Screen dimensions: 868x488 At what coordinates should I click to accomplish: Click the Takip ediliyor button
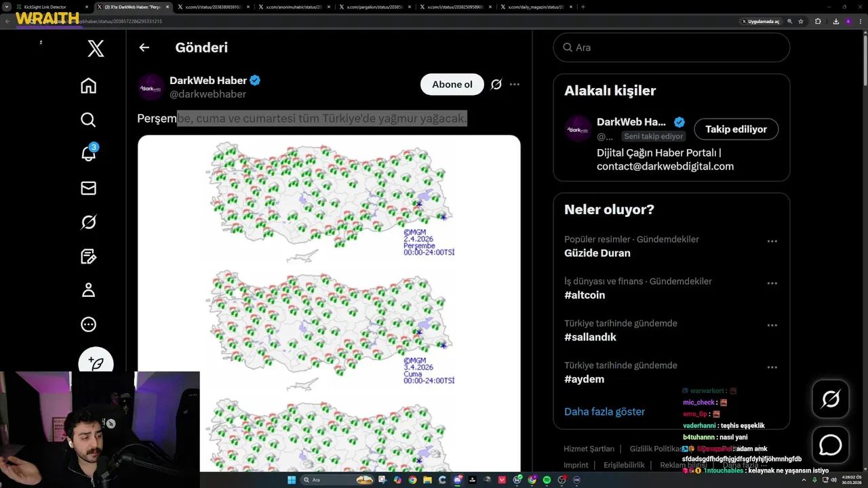736,129
